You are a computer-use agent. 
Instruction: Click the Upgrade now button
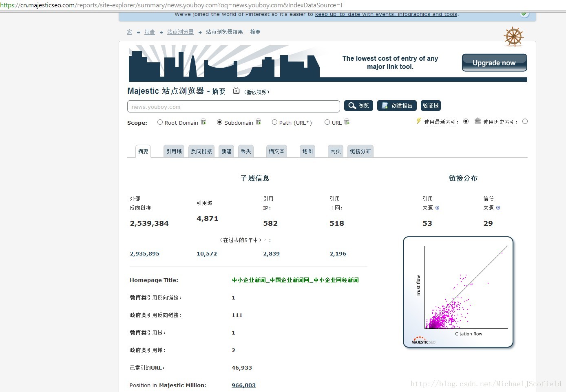(x=494, y=63)
